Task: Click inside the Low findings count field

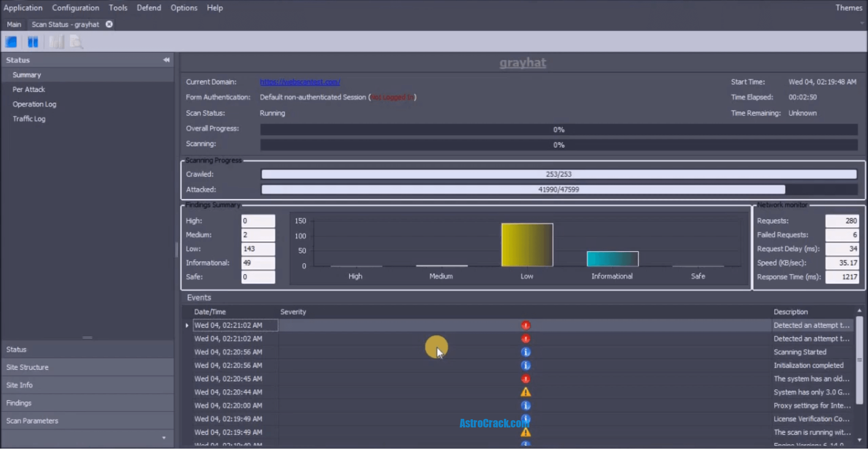Action: pos(258,248)
